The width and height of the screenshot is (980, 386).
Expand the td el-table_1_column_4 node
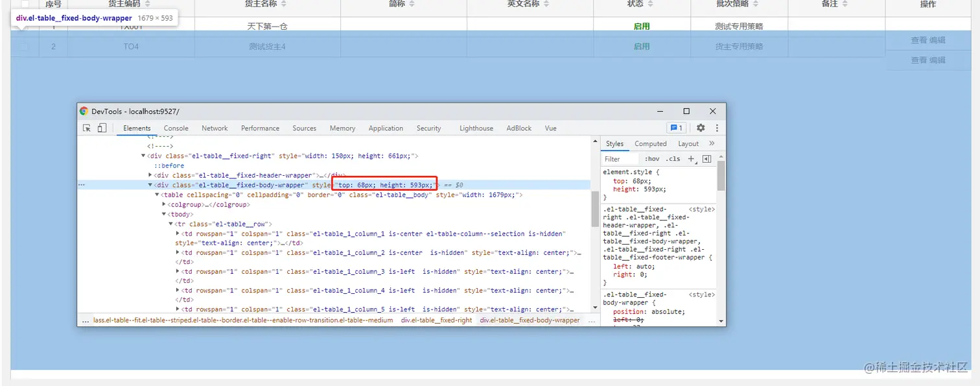tap(178, 290)
